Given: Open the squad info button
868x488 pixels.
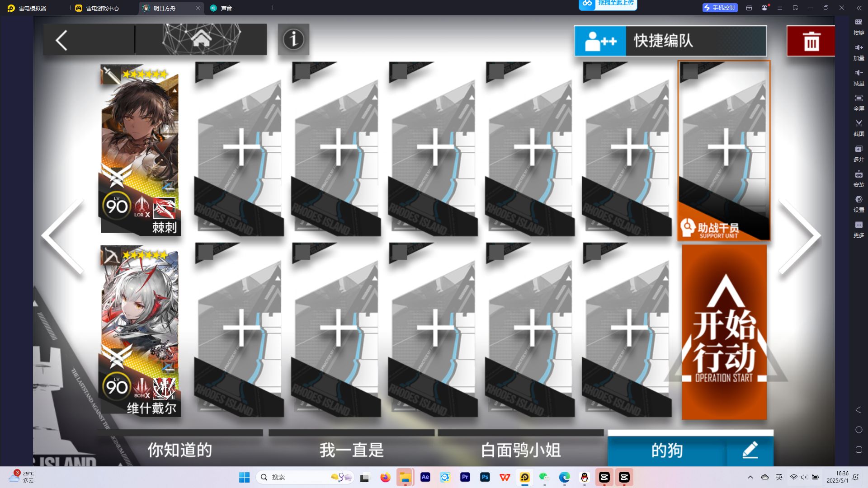Looking at the screenshot, I should click(x=293, y=40).
